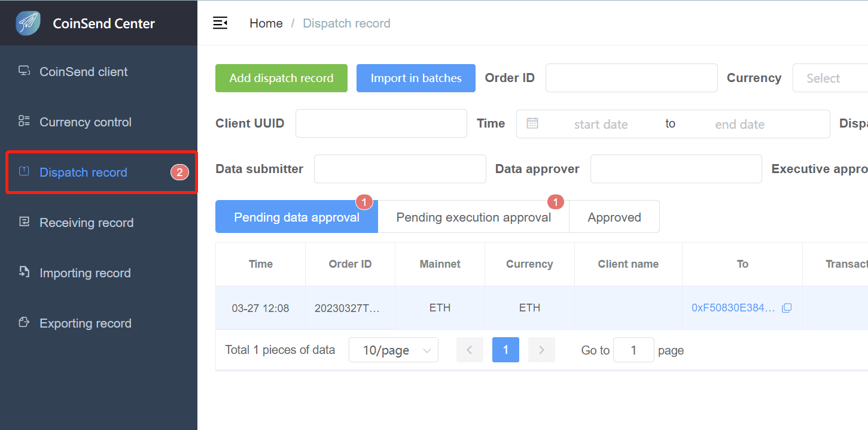The height and width of the screenshot is (430, 868).
Task: Collapse the sidebar via hamburger icon
Action: 220,22
